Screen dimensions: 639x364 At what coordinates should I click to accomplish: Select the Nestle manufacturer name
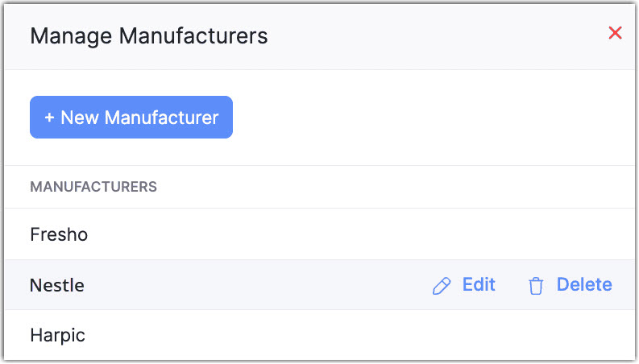[x=57, y=285]
